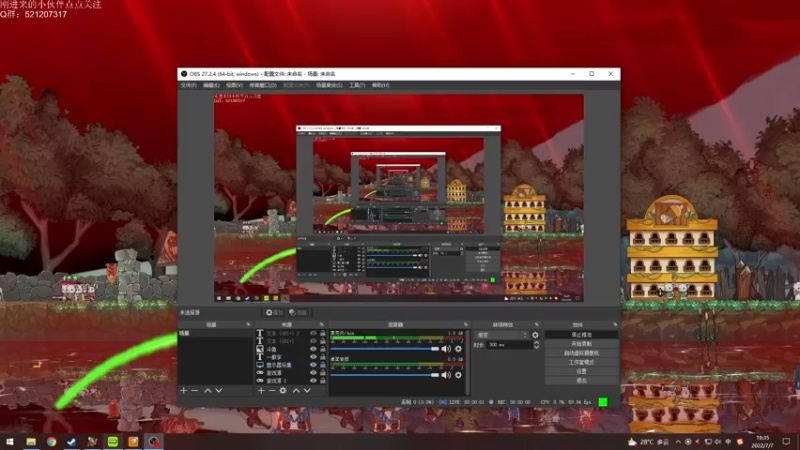Toggle visibility of 游戏源 2 source
This screenshot has height=450, width=800.
click(313, 381)
